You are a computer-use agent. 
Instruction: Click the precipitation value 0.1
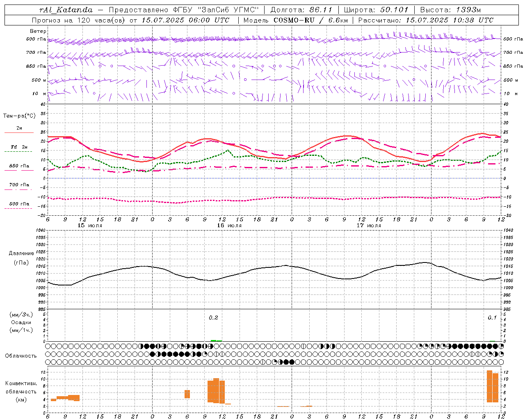[x=492, y=317]
